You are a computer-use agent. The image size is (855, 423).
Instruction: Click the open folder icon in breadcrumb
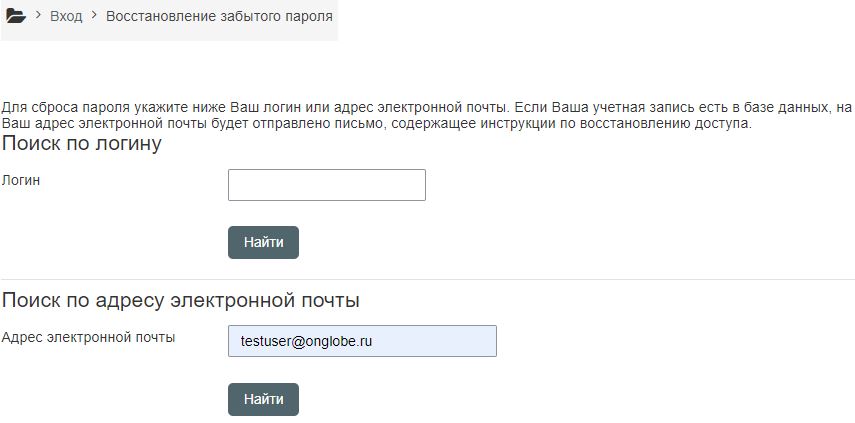click(15, 16)
